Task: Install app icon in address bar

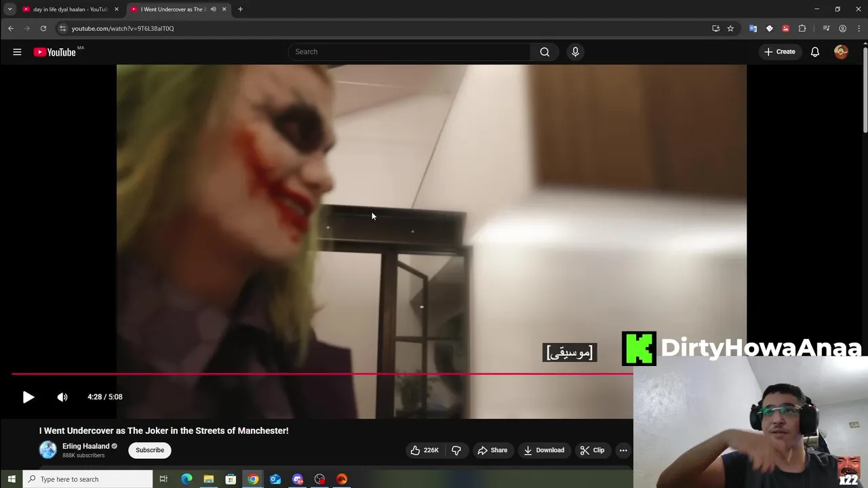Action: [715, 28]
